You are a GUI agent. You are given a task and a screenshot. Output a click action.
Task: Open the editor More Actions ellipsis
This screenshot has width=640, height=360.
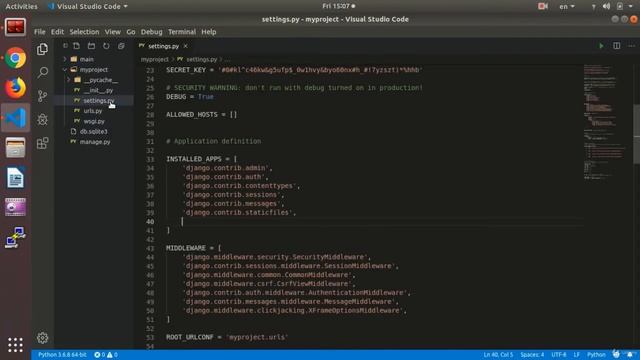pos(631,46)
